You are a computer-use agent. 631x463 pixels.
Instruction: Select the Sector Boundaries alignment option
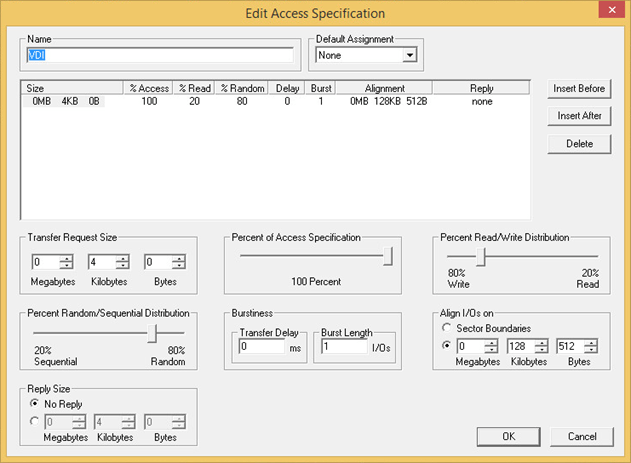pos(447,327)
